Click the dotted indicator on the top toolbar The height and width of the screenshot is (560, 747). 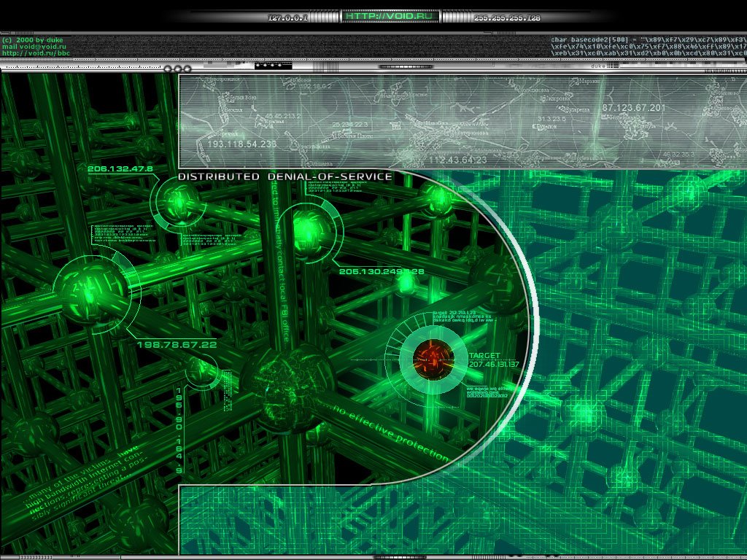click(x=273, y=66)
